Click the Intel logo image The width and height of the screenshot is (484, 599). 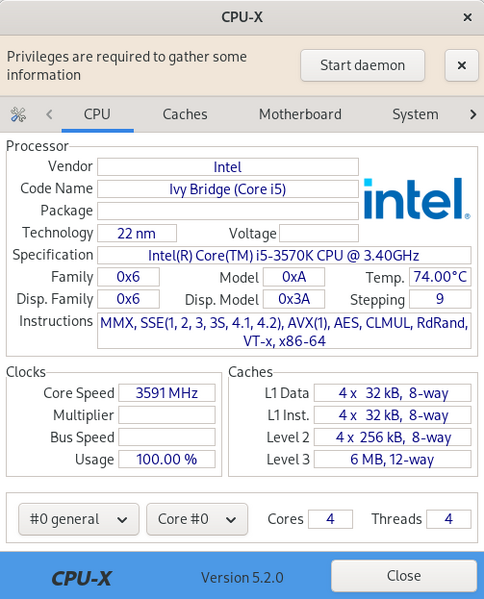point(417,199)
